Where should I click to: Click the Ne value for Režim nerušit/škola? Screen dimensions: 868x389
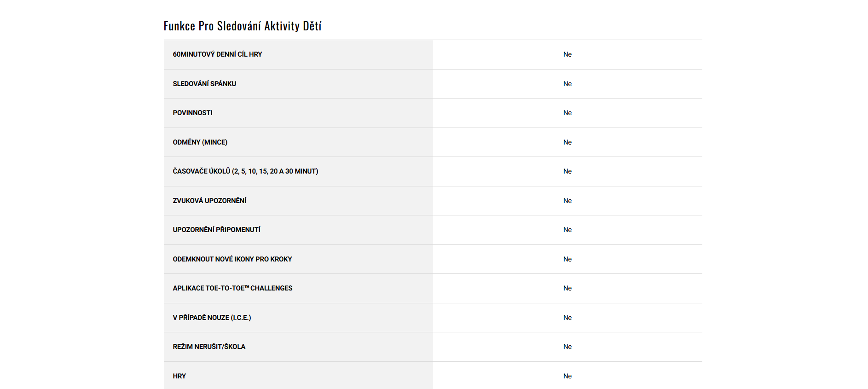click(567, 347)
